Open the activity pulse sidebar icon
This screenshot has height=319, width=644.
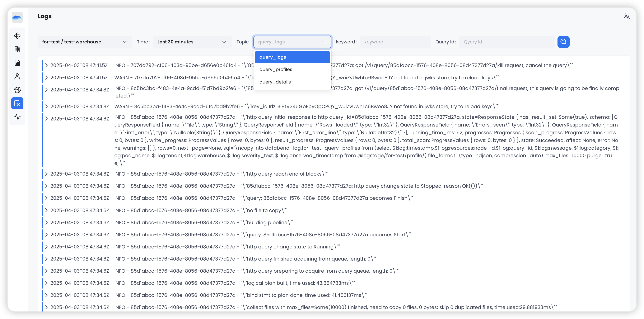17,117
